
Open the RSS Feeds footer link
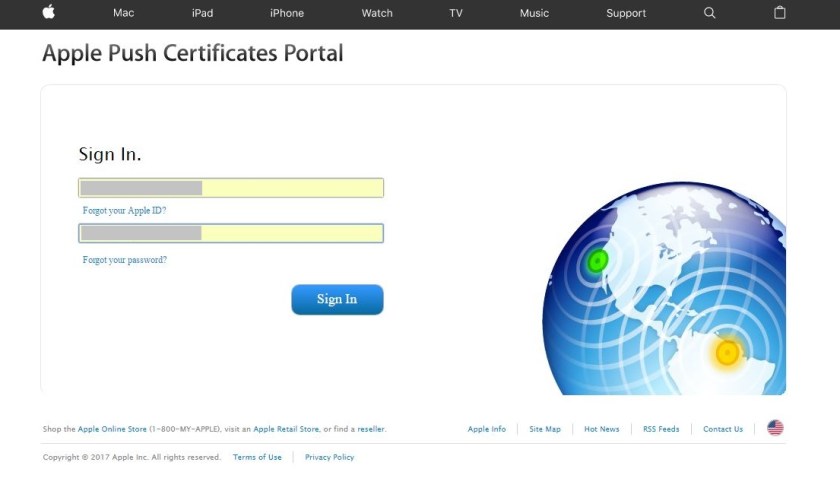[x=661, y=429]
